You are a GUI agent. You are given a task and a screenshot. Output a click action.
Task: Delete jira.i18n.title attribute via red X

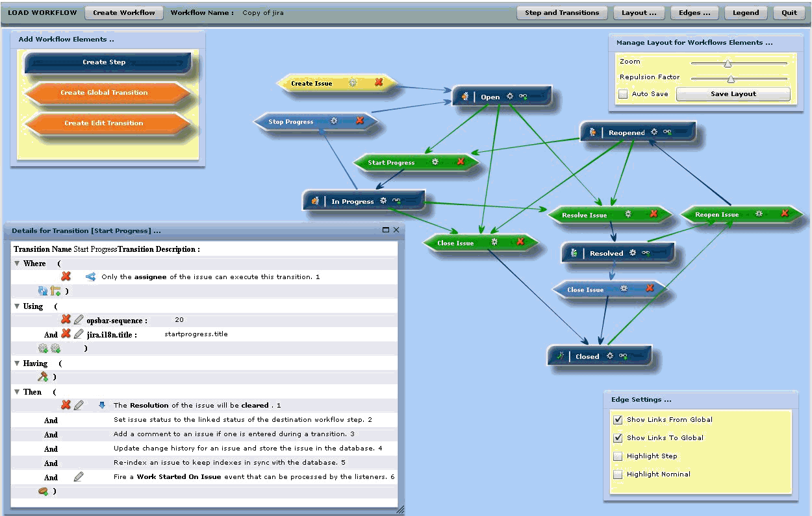click(x=66, y=334)
